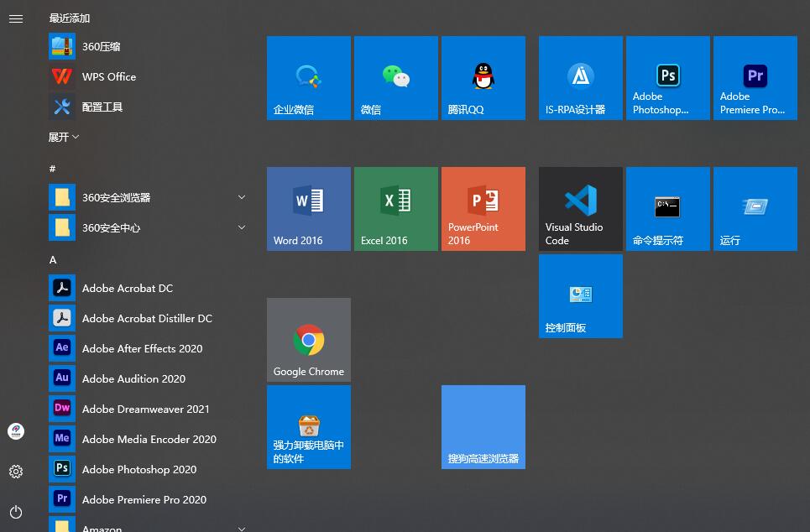Image resolution: width=810 pixels, height=532 pixels.
Task: Expand the 360安全中心 folder chevron
Action: [x=241, y=227]
